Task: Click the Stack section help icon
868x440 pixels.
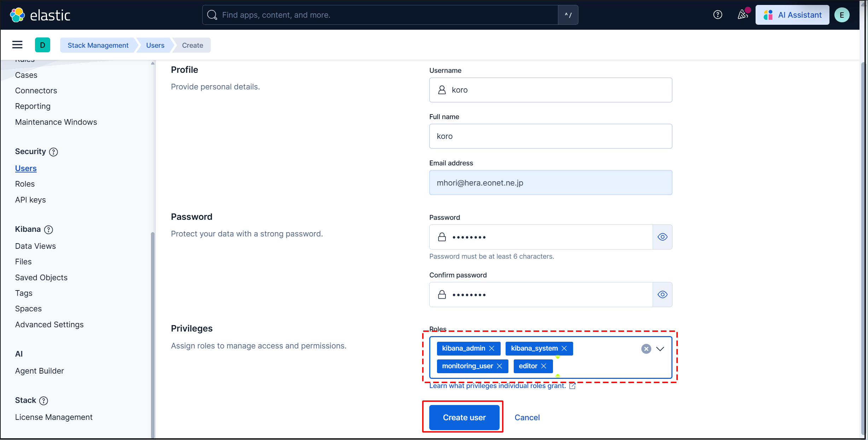Action: tap(43, 401)
